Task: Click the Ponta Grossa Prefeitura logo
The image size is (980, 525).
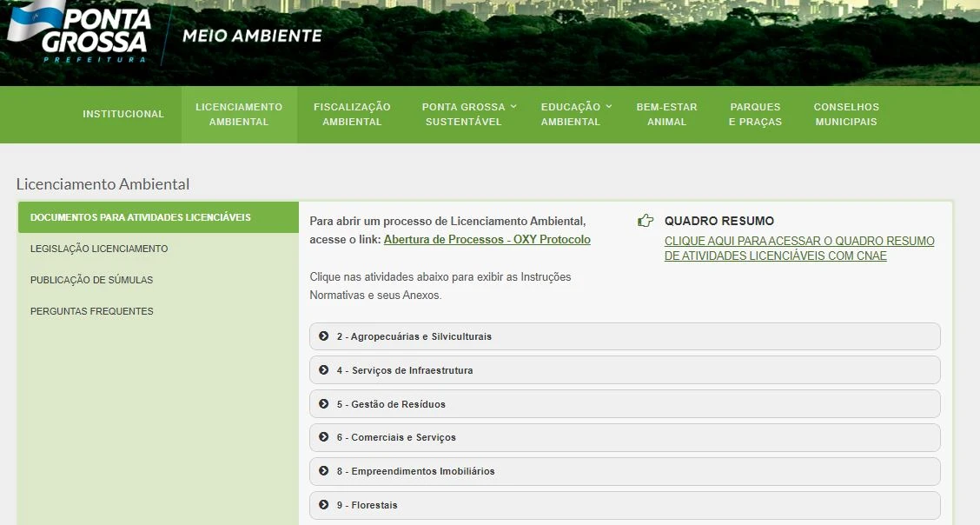Action: 80,33
